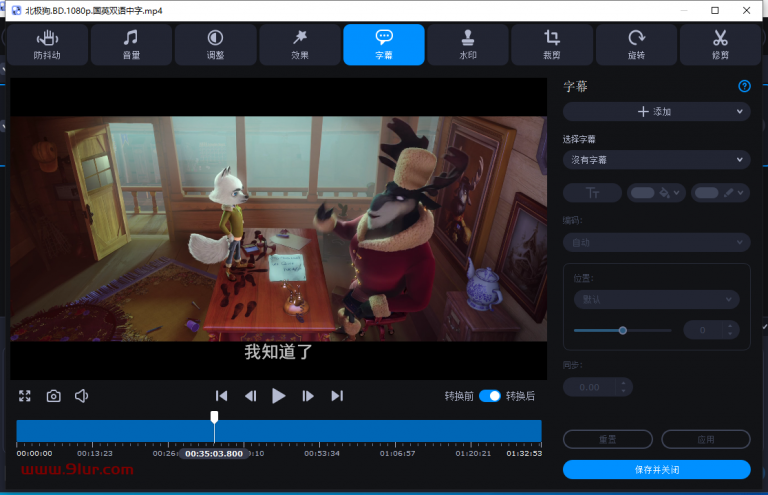
Task: Toggle the 转换前/转换后 before-after switch
Action: tap(490, 396)
